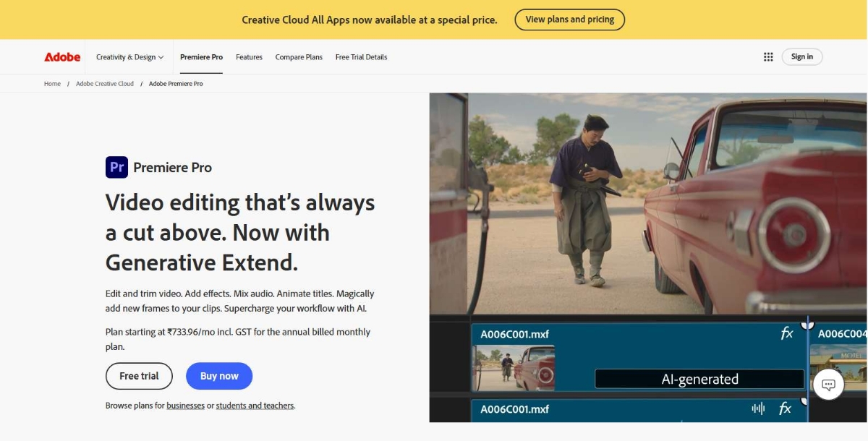Expand the Creativity & Design dropdown
Screen dimensions: 868x441
click(x=130, y=56)
